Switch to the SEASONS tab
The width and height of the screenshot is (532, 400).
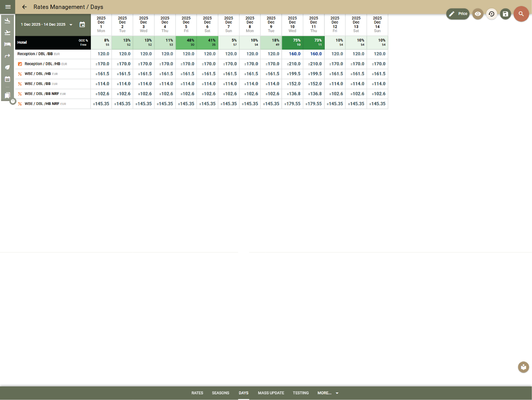click(220, 393)
